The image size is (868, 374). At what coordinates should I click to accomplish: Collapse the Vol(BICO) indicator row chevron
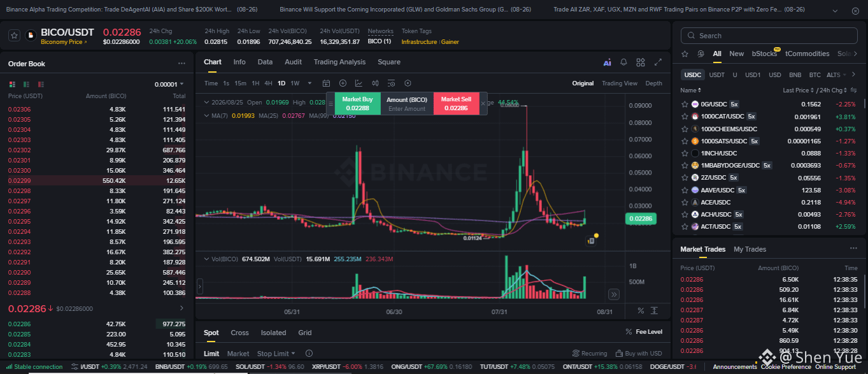[x=206, y=259]
